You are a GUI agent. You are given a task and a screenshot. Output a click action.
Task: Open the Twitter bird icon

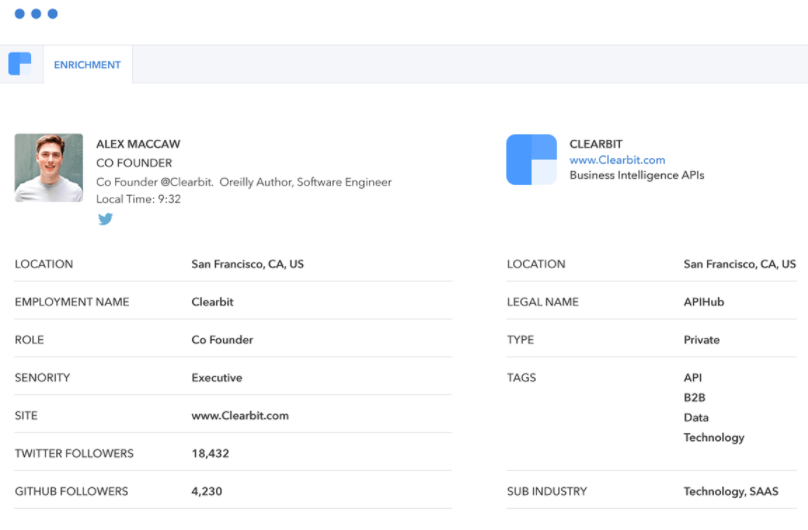click(105, 219)
